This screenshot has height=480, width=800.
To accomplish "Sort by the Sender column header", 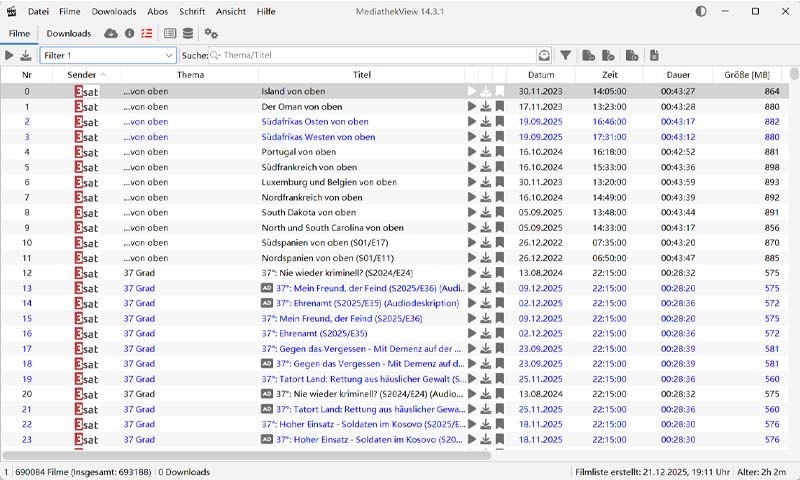I will pos(86,74).
